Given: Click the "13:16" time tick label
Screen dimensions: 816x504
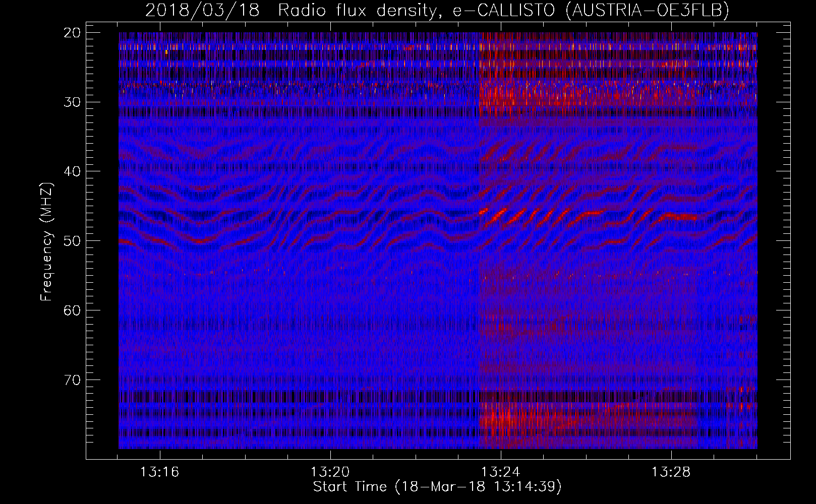Looking at the screenshot, I should coord(159,472).
